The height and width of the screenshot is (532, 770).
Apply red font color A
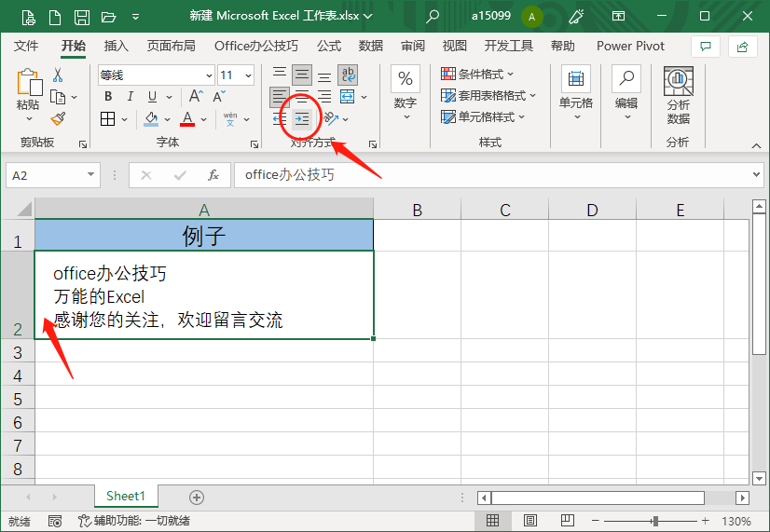tap(187, 118)
